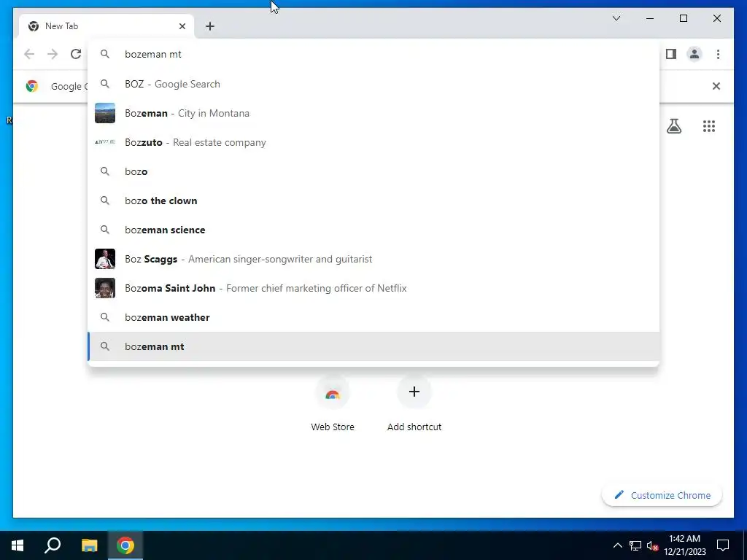Open the volume tray icon
The image size is (747, 560).
click(652, 545)
